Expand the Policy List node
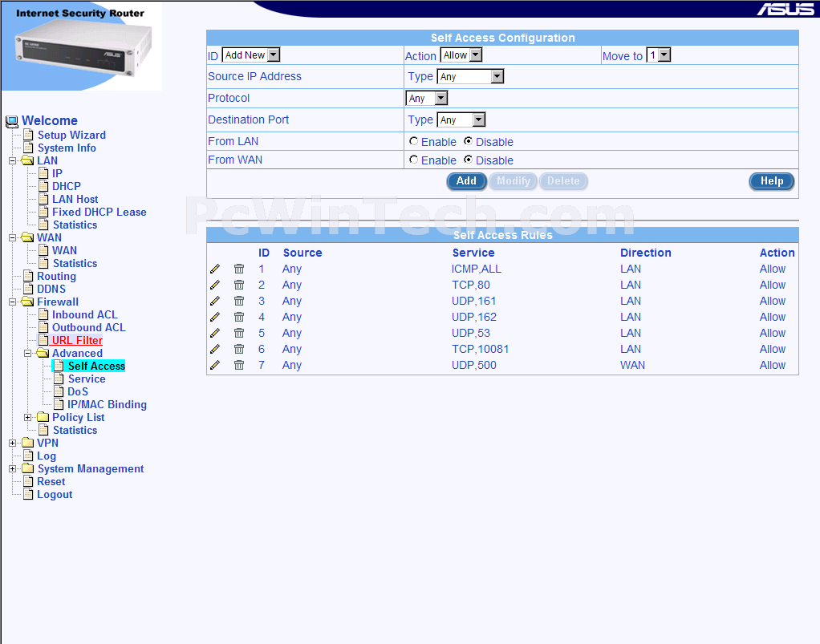Viewport: 820px width, 644px height. (x=28, y=418)
